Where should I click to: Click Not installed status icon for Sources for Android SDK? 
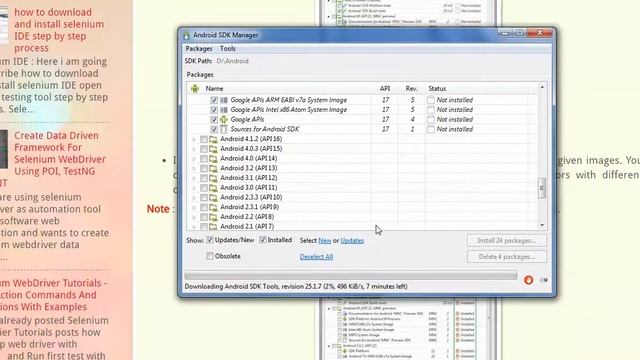click(x=431, y=129)
